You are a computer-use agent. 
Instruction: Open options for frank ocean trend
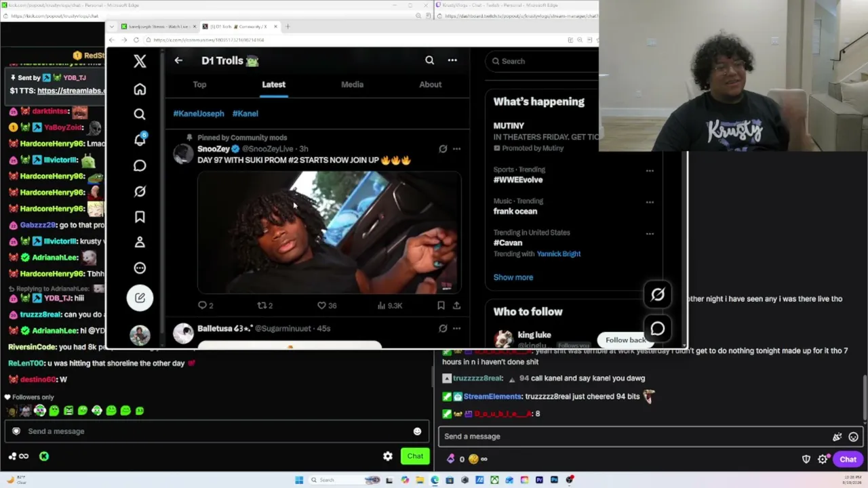[x=650, y=202]
